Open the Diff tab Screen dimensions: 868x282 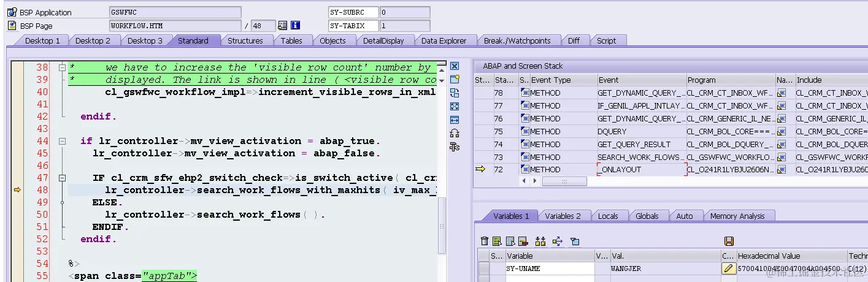pos(574,40)
